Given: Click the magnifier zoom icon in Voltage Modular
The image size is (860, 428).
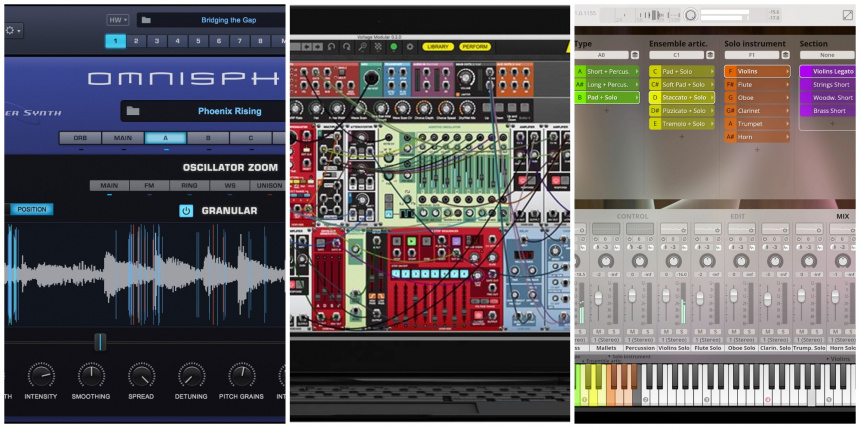Looking at the screenshot, I should pyautogui.click(x=363, y=47).
